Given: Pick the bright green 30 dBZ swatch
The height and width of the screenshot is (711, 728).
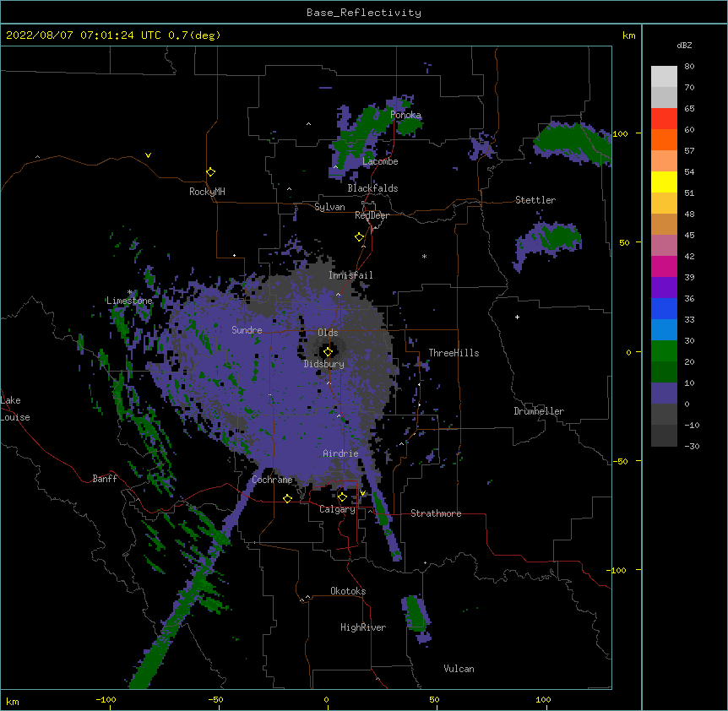Looking at the screenshot, I should (664, 351).
